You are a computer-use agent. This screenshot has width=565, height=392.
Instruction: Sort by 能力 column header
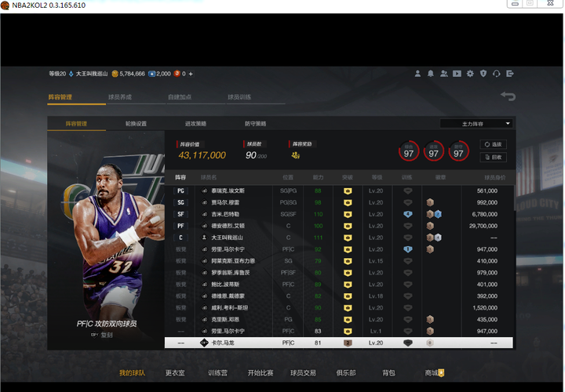coord(318,177)
